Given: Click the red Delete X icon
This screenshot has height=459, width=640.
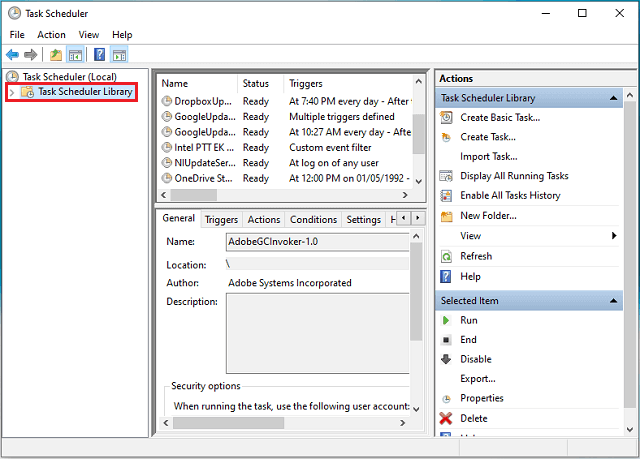Looking at the screenshot, I should pos(446,418).
